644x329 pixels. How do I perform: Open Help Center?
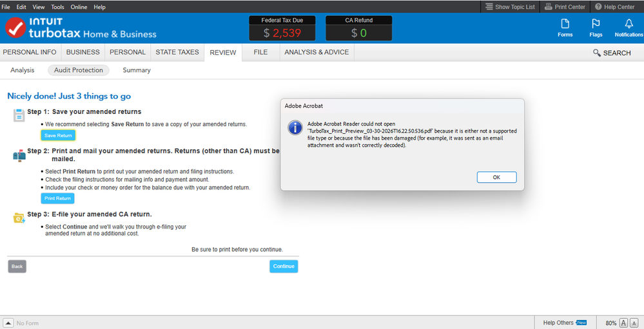[x=615, y=7]
